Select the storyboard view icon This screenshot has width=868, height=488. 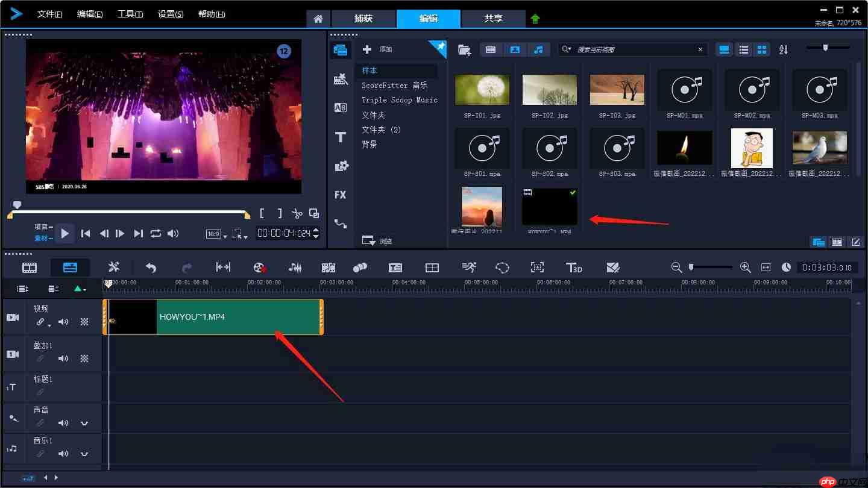tap(30, 267)
